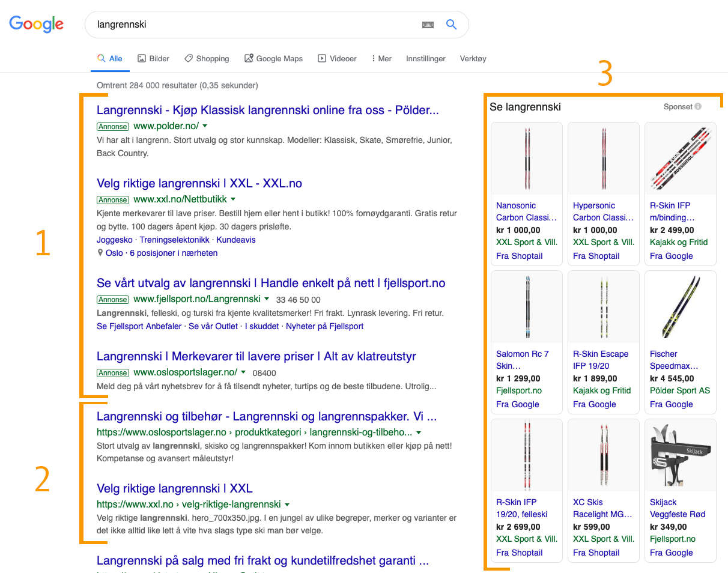Open the Pölder Langrennski ad headline

[268, 111]
